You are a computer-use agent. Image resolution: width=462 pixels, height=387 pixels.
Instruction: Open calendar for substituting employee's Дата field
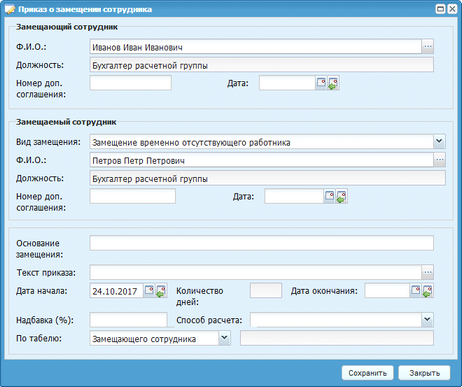pyautogui.click(x=321, y=83)
